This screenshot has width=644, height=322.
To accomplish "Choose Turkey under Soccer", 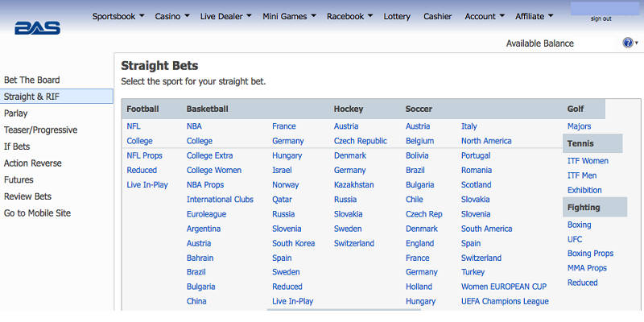I will 473,272.
